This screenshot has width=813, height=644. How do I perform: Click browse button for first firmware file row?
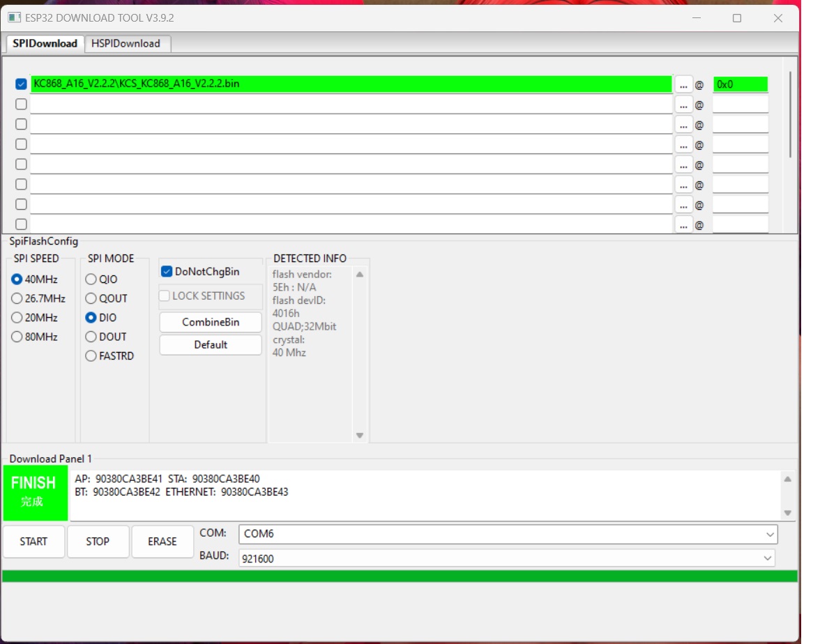click(683, 84)
